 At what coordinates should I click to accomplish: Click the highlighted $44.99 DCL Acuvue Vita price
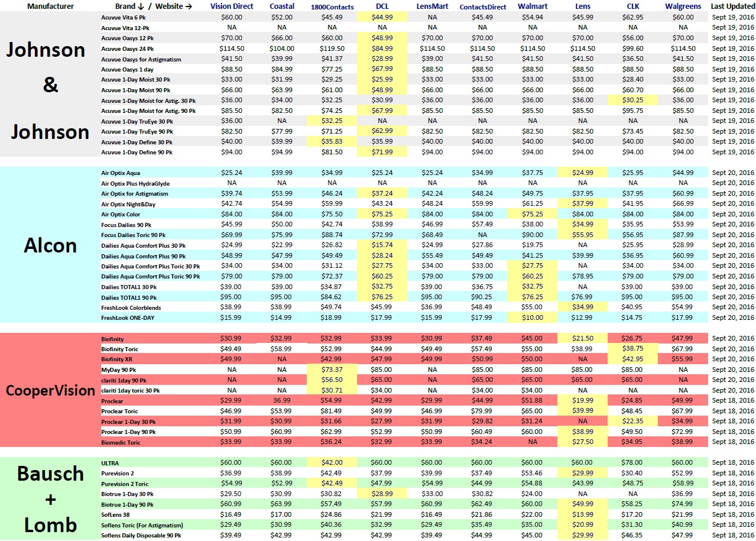tap(382, 17)
